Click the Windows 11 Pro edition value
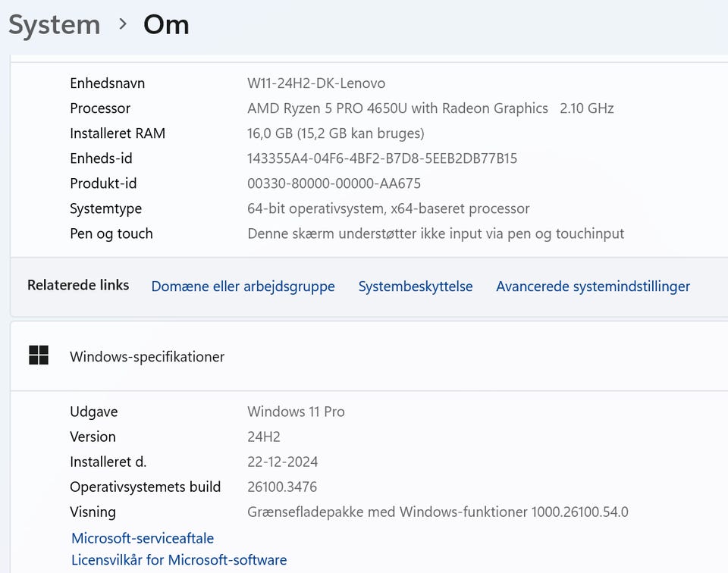This screenshot has height=573, width=728. pos(296,412)
